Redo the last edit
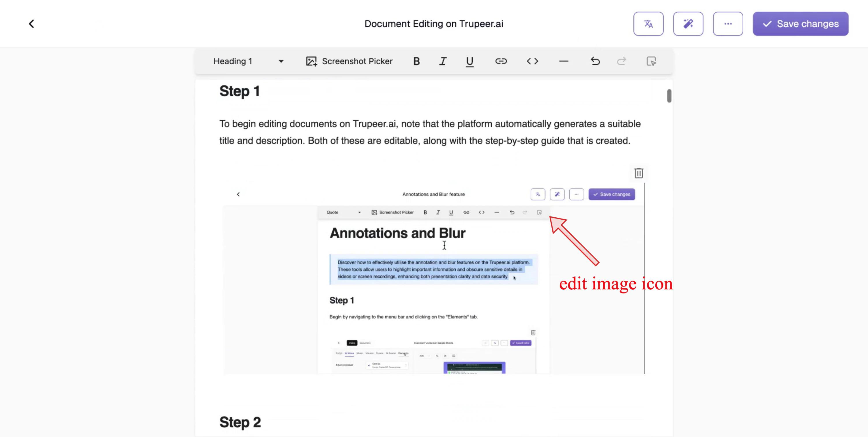868x437 pixels. 622,61
